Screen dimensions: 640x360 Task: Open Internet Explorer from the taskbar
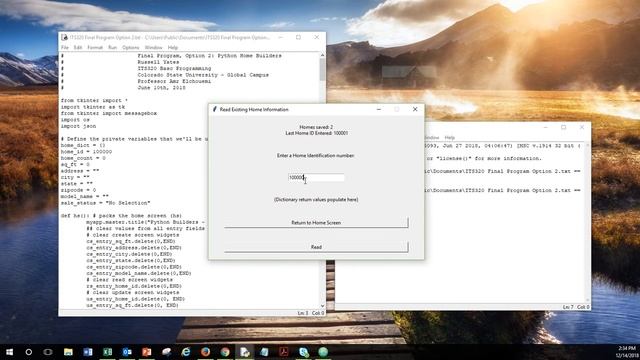pos(186,351)
